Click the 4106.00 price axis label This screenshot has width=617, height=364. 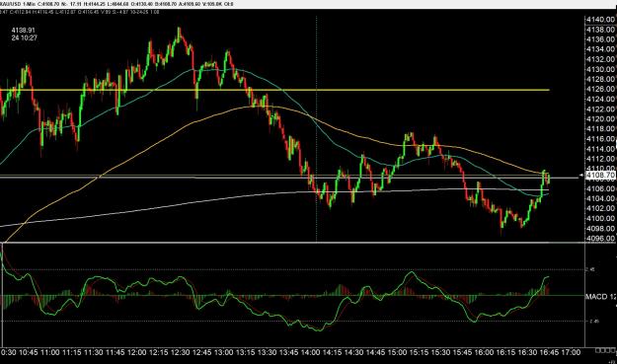(x=601, y=188)
